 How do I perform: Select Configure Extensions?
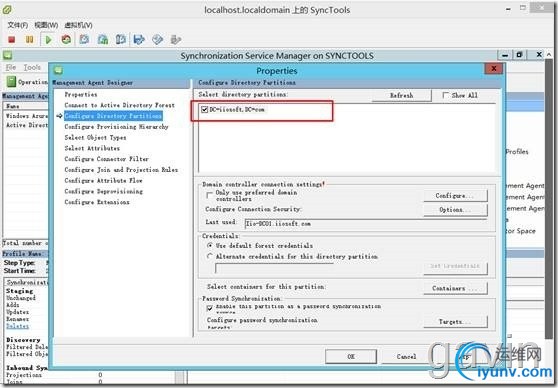97,202
